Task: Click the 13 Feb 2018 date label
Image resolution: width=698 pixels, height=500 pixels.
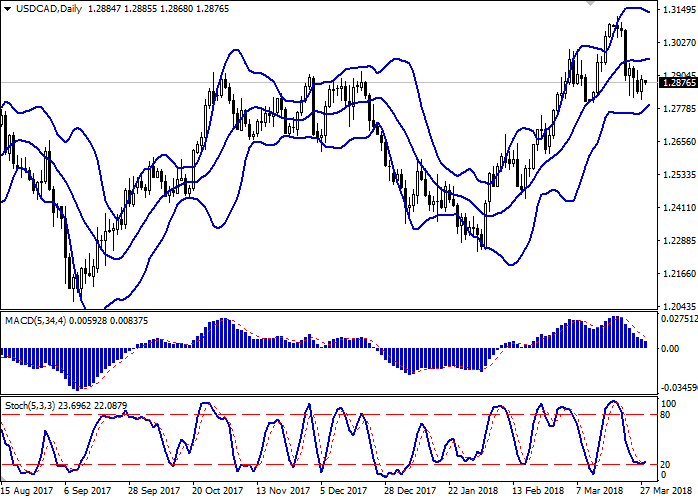Action: point(538,491)
